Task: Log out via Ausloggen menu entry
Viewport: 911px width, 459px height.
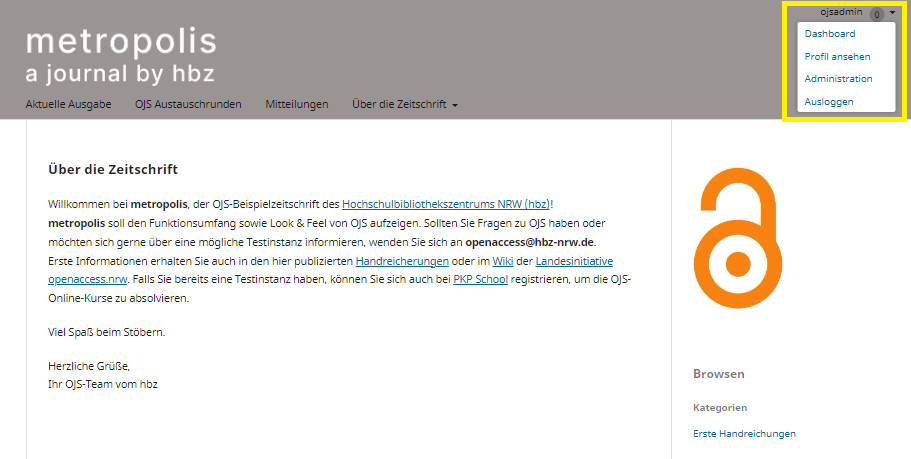Action: [x=829, y=102]
